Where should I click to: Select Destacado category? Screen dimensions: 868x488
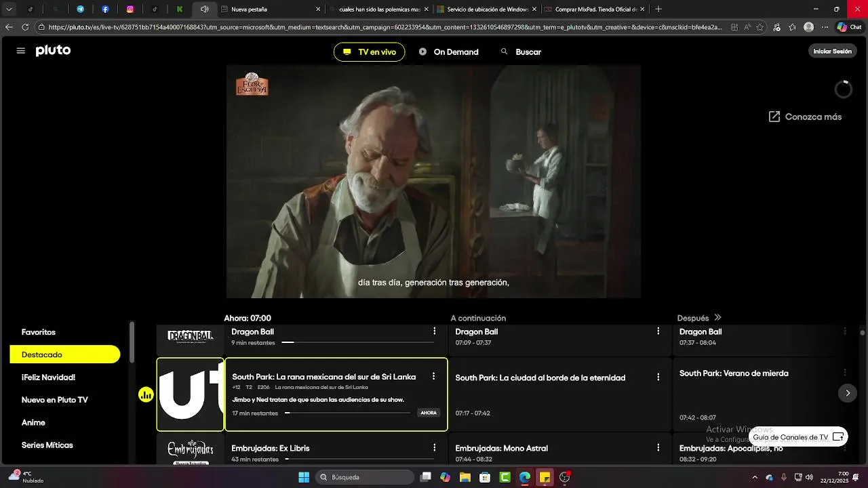click(64, 354)
